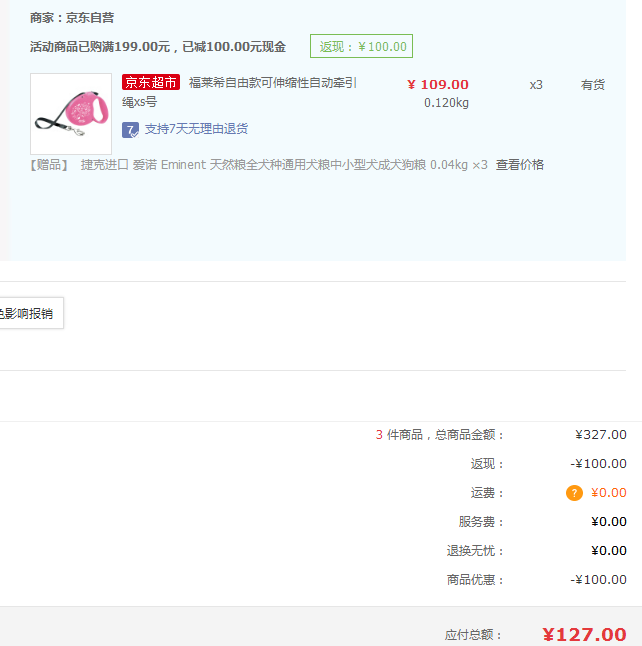The height and width of the screenshot is (646, 642).
Task: Click the 商品优惠 -¥100.00 value
Action: tap(598, 580)
